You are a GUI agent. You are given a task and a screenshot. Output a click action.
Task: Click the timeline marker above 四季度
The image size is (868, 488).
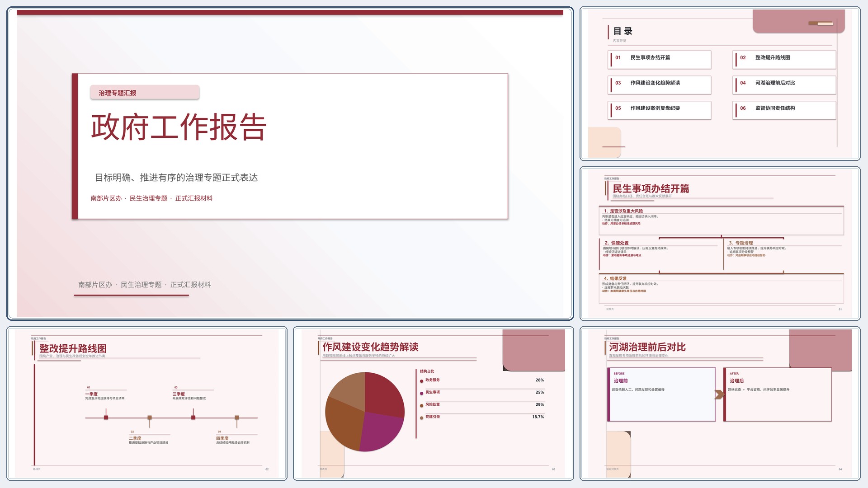tap(236, 418)
